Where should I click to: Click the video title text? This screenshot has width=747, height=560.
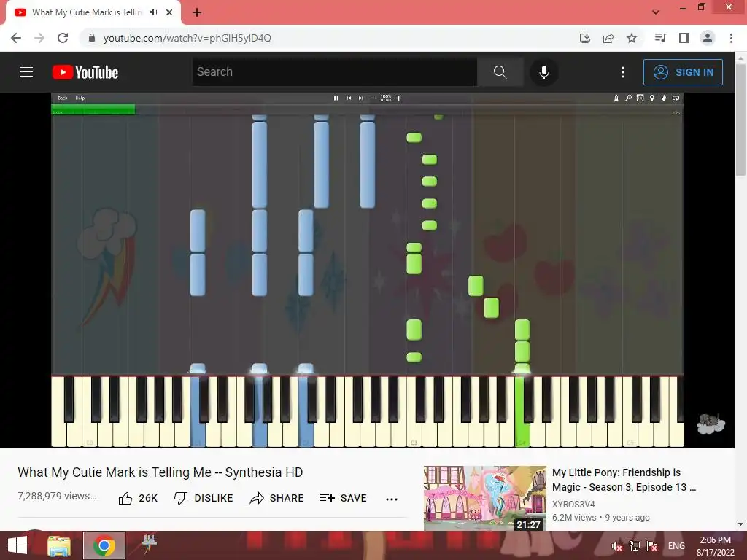pos(160,472)
